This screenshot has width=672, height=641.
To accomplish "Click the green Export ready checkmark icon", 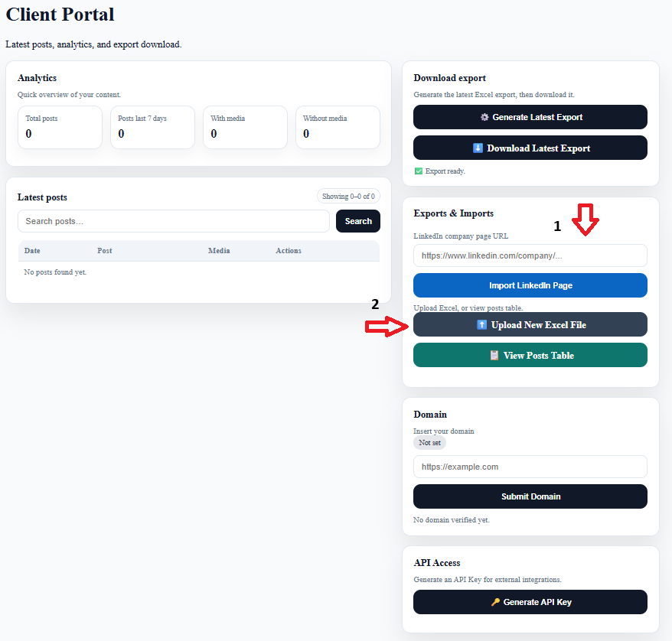I will point(419,171).
